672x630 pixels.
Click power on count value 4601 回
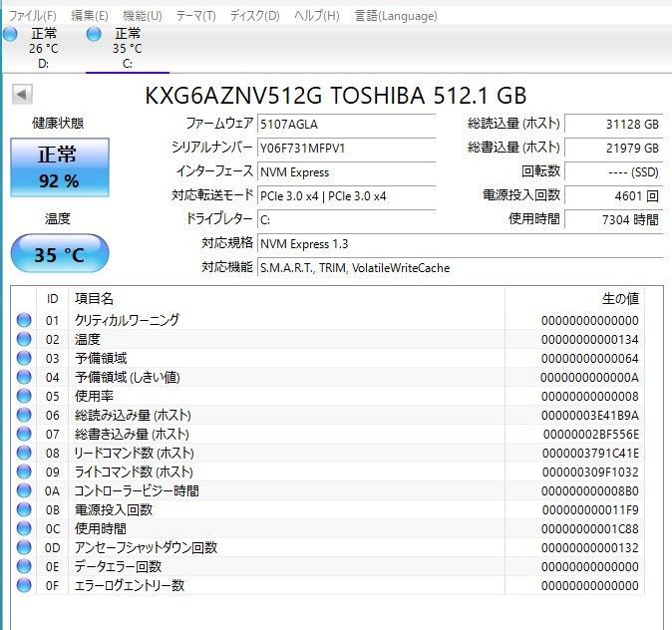point(614,196)
